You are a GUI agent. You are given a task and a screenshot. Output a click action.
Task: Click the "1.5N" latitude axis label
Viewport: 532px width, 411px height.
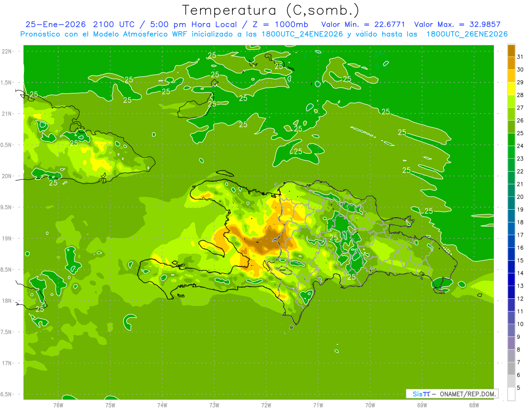pyautogui.click(x=7, y=82)
